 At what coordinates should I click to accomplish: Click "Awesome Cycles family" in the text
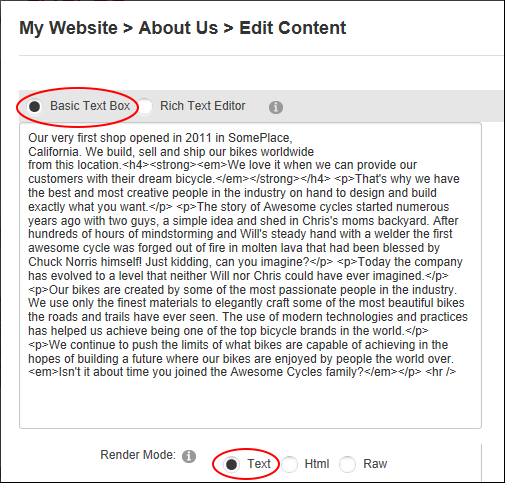point(294,372)
